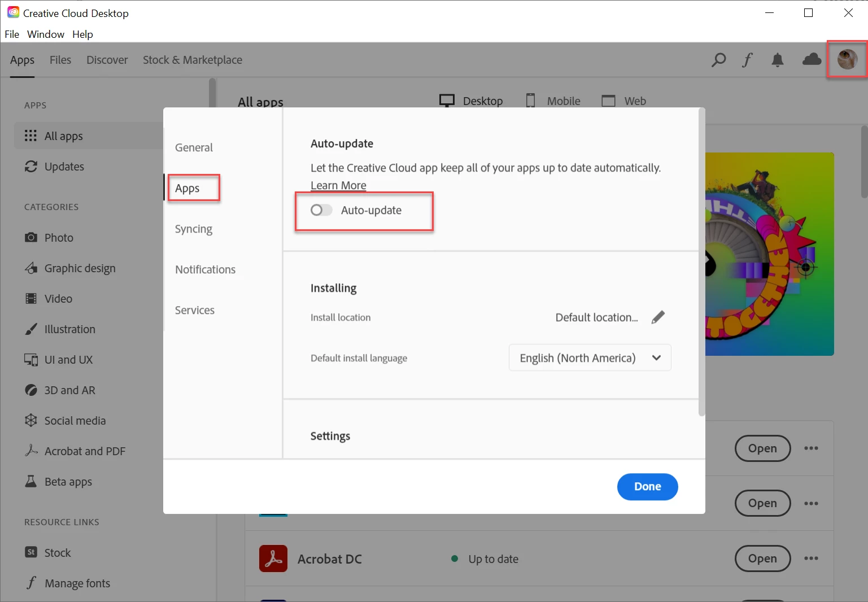Click the Creative Cloud logo in title bar

13,12
